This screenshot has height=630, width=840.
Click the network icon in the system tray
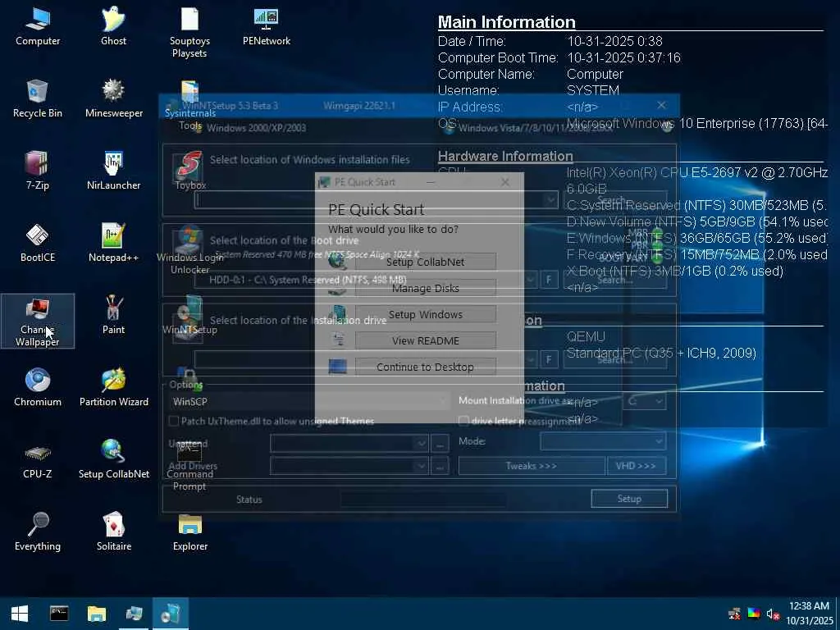click(x=734, y=614)
